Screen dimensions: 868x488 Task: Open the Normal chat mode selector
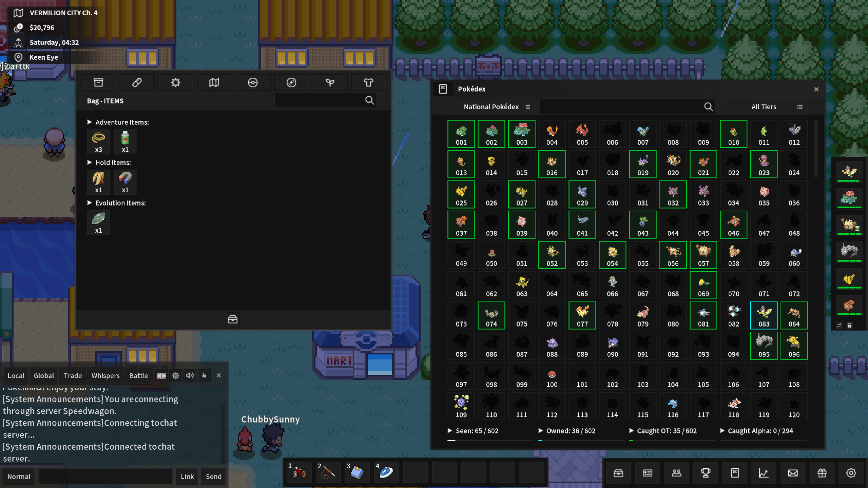point(19,476)
